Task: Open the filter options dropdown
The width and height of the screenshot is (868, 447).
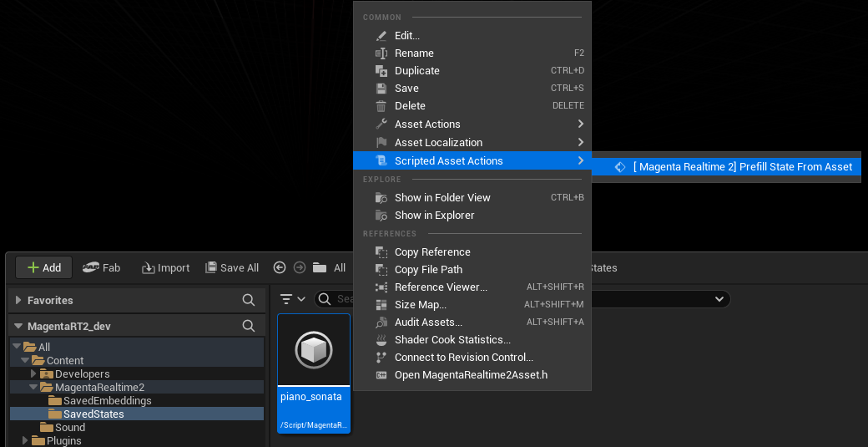Action: click(292, 299)
